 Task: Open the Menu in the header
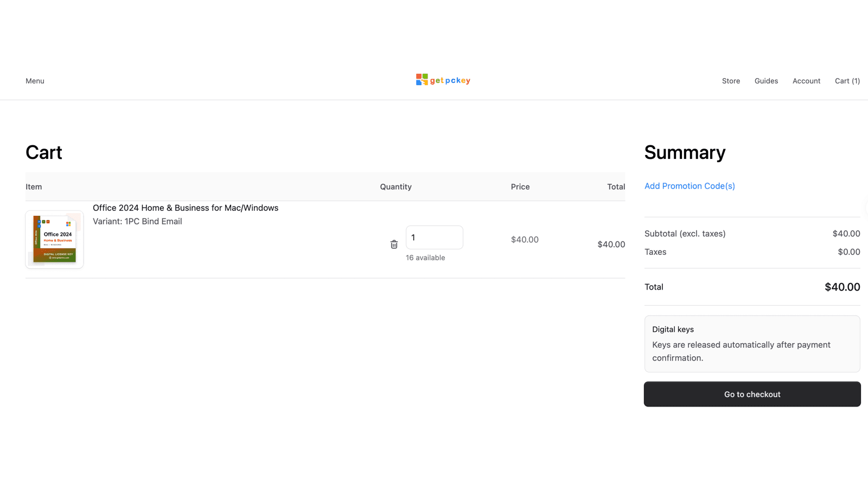[35, 81]
